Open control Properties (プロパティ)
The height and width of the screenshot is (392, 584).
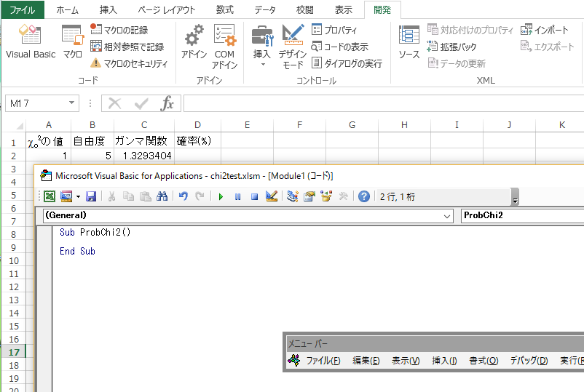tap(334, 30)
